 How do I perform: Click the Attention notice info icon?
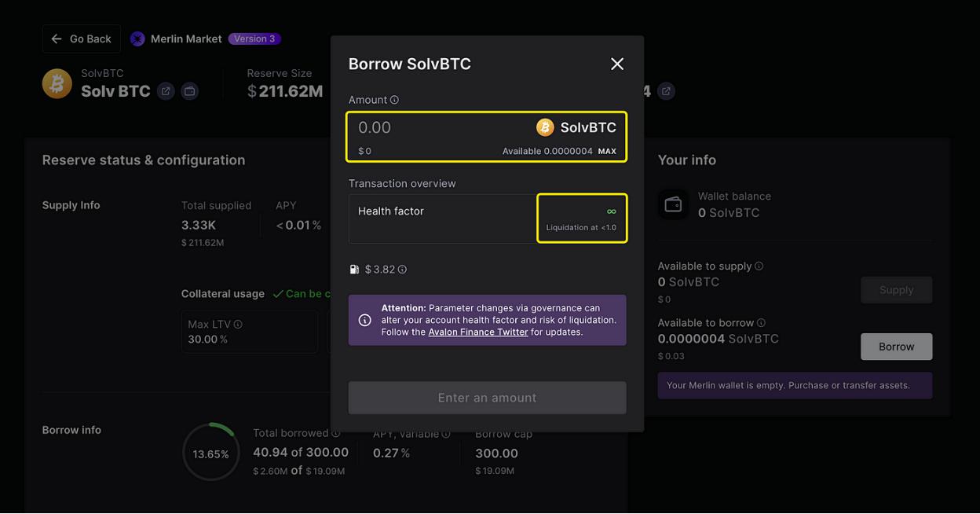tap(364, 320)
